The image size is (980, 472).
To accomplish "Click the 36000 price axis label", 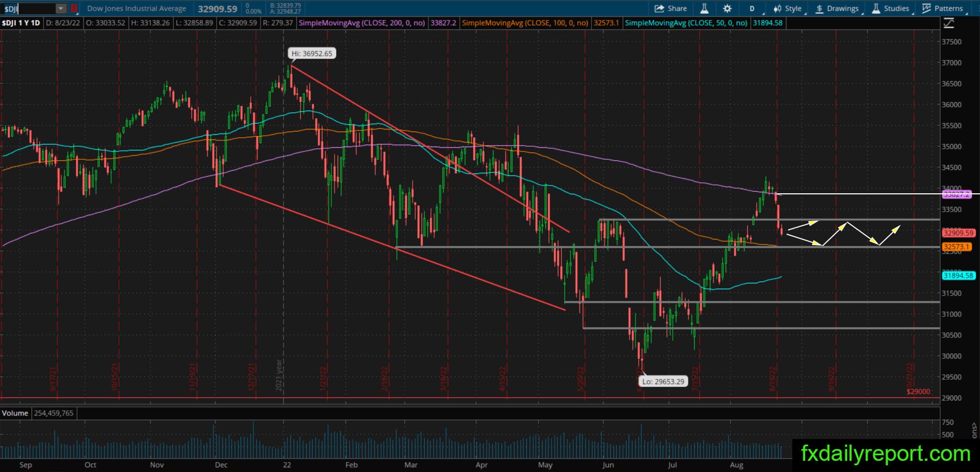I will coord(952,105).
